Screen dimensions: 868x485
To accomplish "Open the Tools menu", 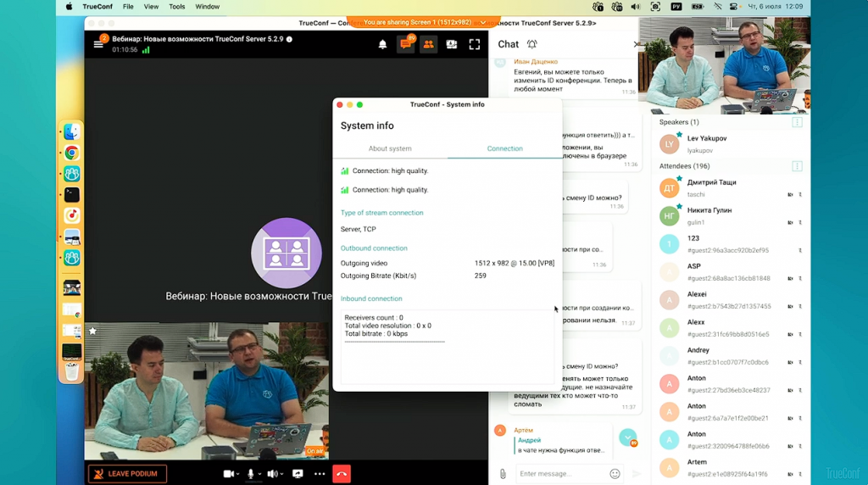I will (x=177, y=7).
